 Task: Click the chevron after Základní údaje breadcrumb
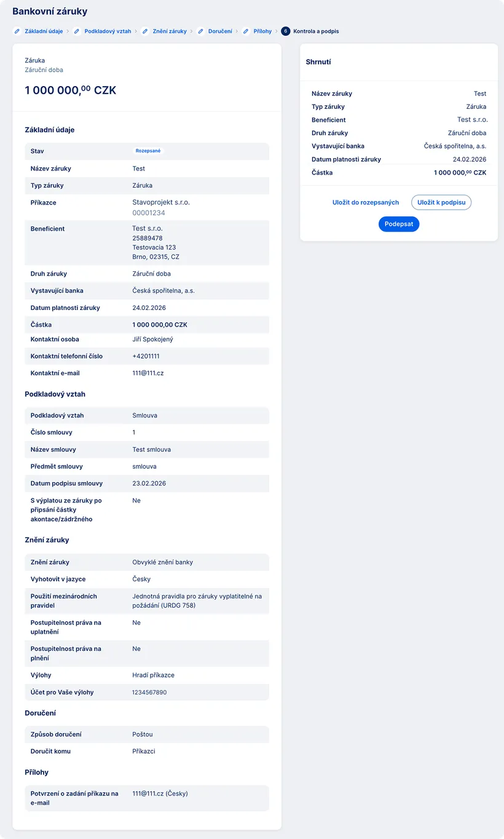pyautogui.click(x=68, y=31)
